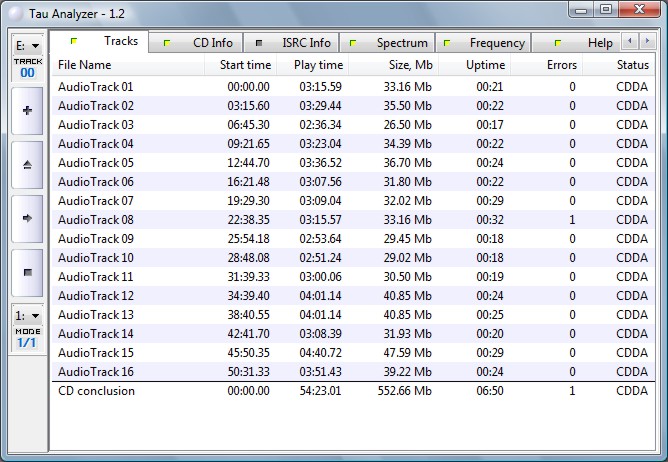Viewport: 668px width, 462px height.
Task: Select AudioTrack 08 row
Action: click(x=96, y=220)
